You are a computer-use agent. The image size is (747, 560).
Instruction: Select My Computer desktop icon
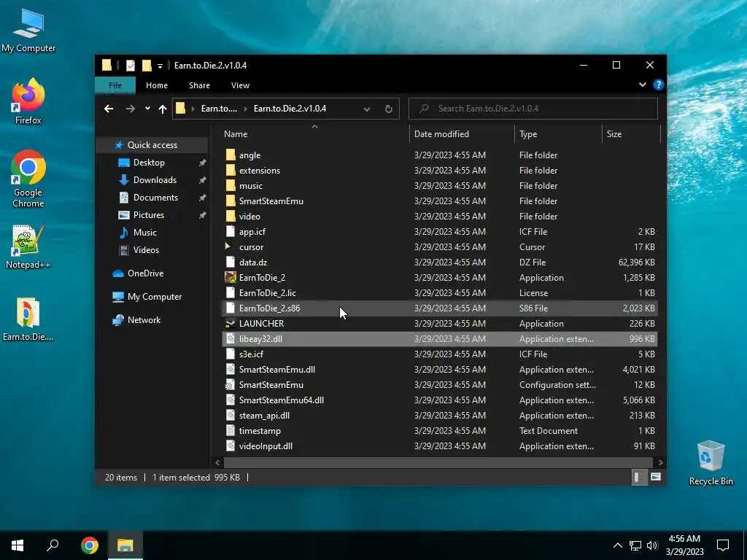click(28, 29)
